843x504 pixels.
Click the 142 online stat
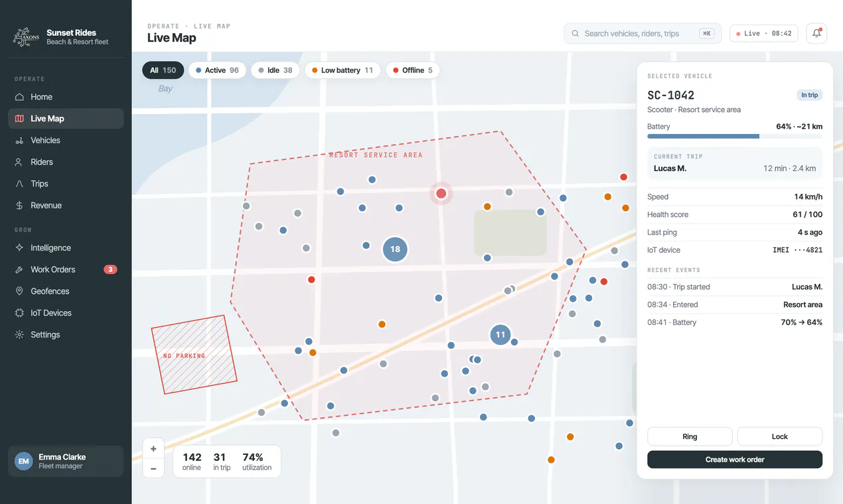click(x=192, y=462)
